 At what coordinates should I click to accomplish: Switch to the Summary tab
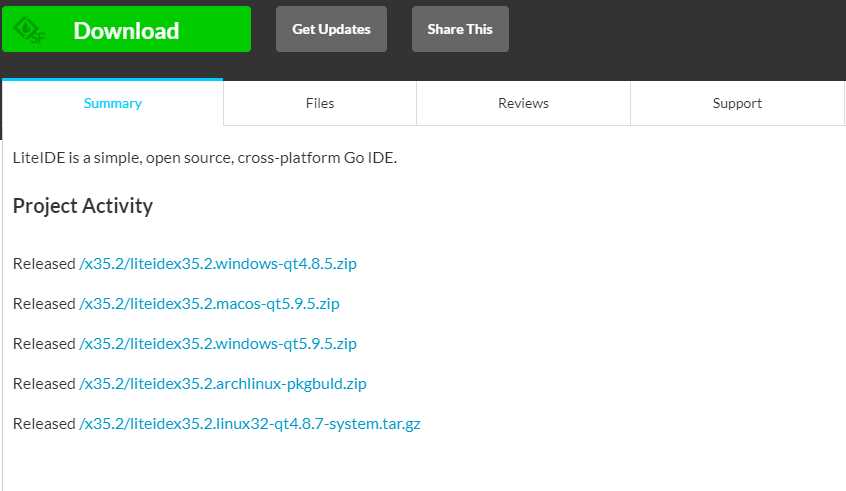tap(112, 103)
